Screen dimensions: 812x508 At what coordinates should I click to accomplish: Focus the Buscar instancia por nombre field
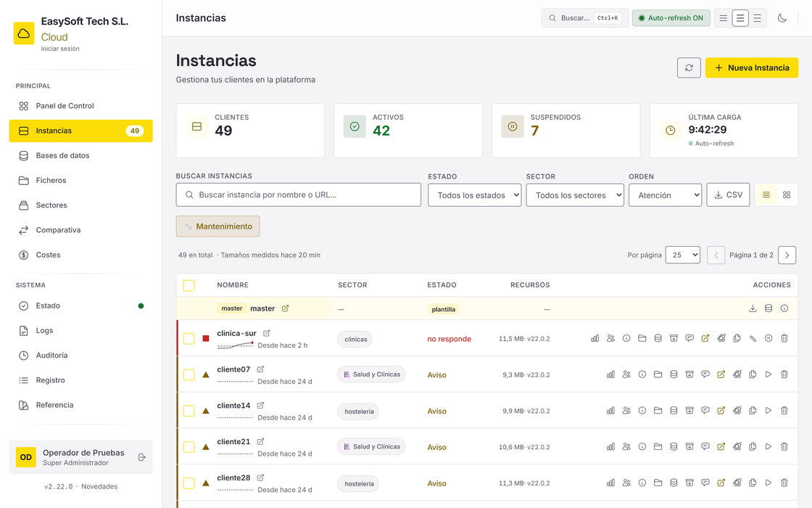pyautogui.click(x=298, y=195)
